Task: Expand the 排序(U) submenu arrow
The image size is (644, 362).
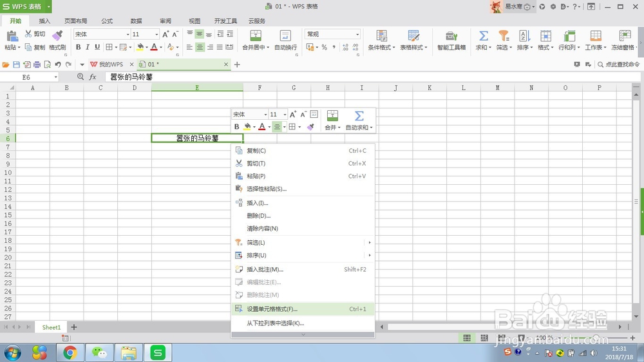Action: coord(370,256)
